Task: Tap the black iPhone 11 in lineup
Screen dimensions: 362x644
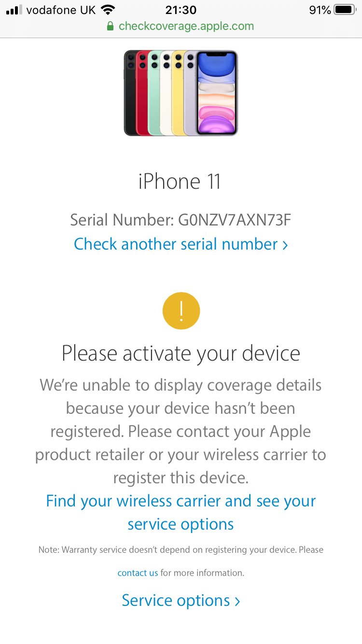Action: point(129,93)
